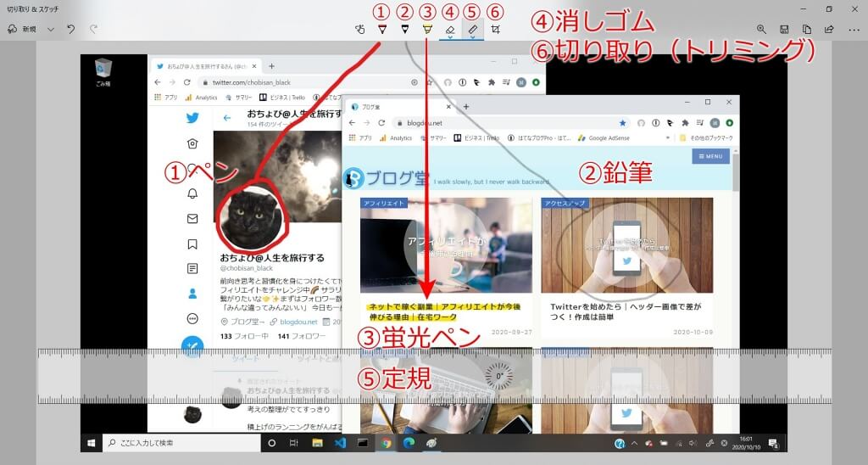Show hidden tray icons chevron
The image size is (868, 465).
634,444
